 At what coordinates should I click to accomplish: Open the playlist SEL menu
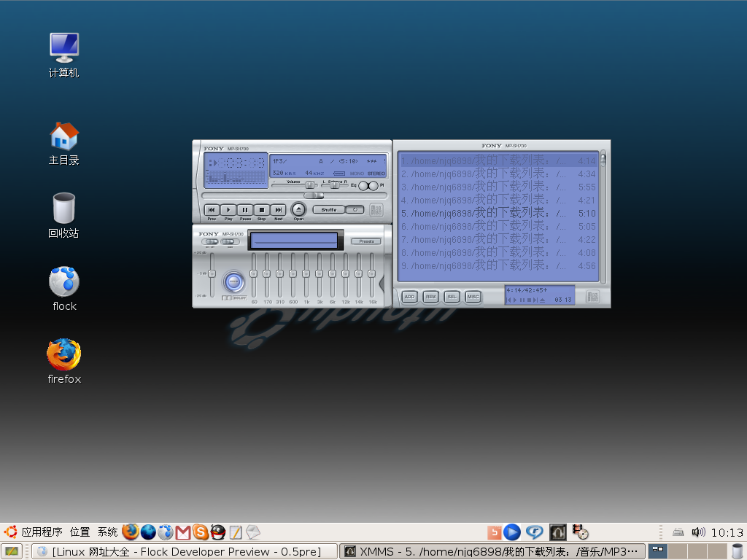(x=452, y=297)
